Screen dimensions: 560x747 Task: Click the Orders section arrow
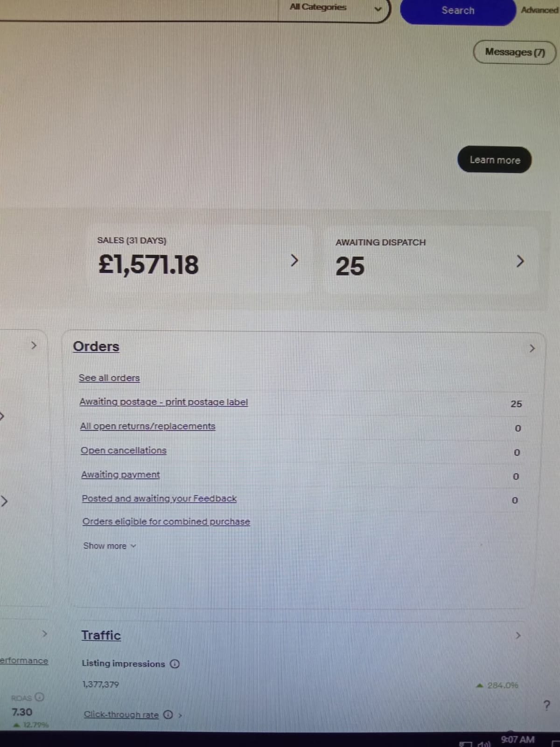point(532,349)
